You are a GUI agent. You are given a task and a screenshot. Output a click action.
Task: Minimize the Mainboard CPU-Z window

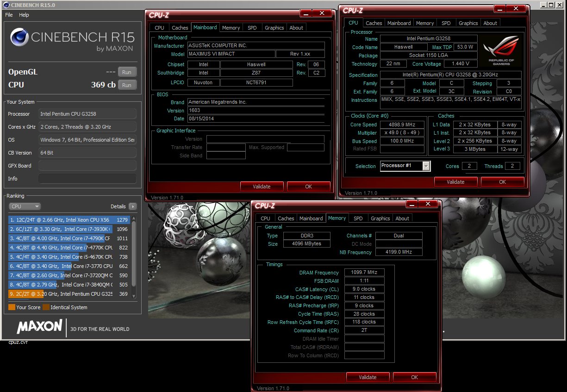[x=305, y=13]
